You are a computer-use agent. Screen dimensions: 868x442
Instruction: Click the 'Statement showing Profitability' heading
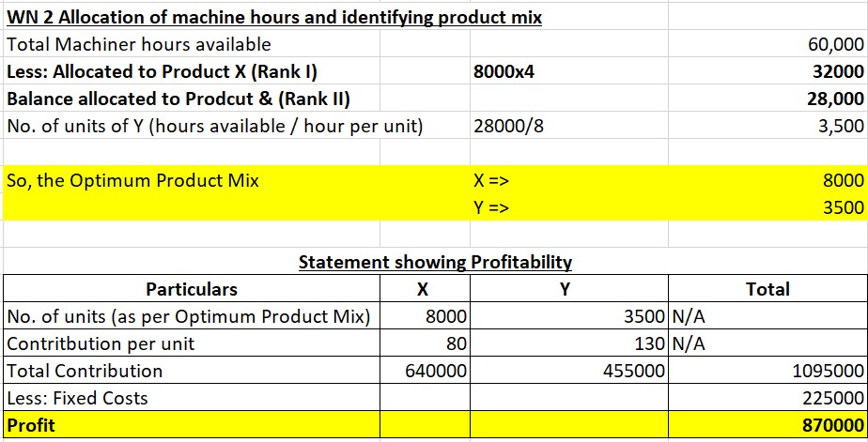click(x=434, y=262)
